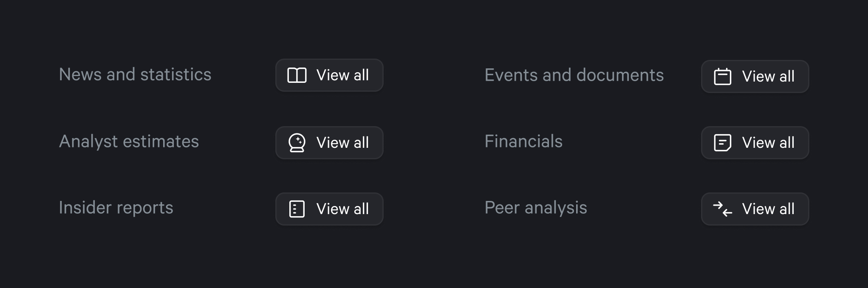Click the 'Insider reports' label
868x288 pixels.
(x=116, y=208)
